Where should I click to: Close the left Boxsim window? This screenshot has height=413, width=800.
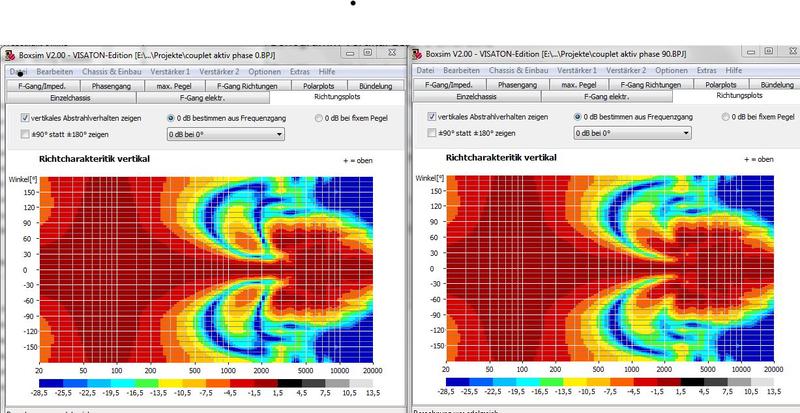click(x=391, y=53)
